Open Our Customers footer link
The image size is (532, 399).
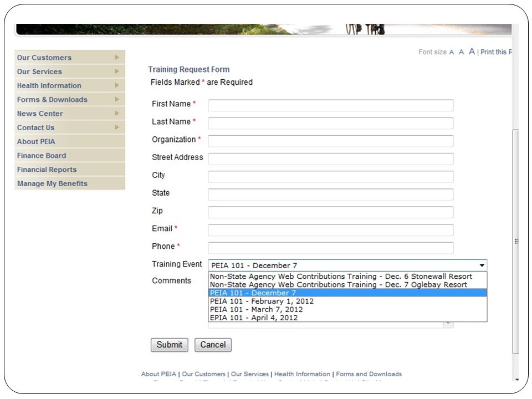click(203, 374)
